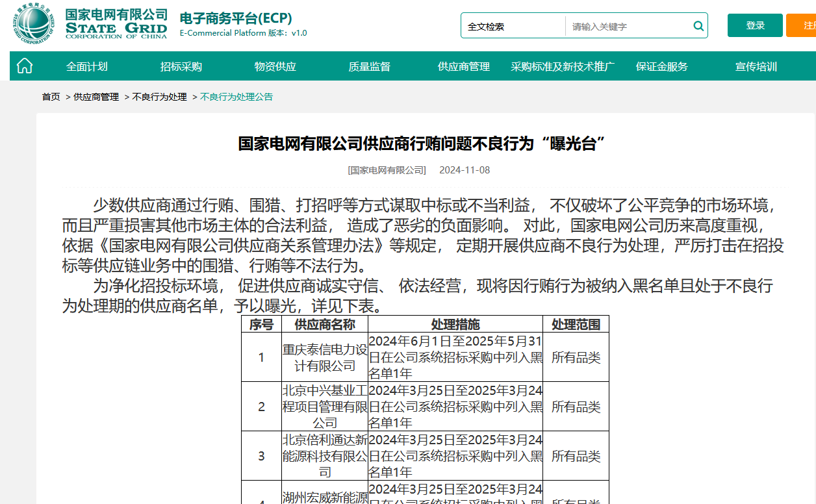Click the 首页 breadcrumb link
Viewport: 816px width, 504px height.
tap(51, 97)
